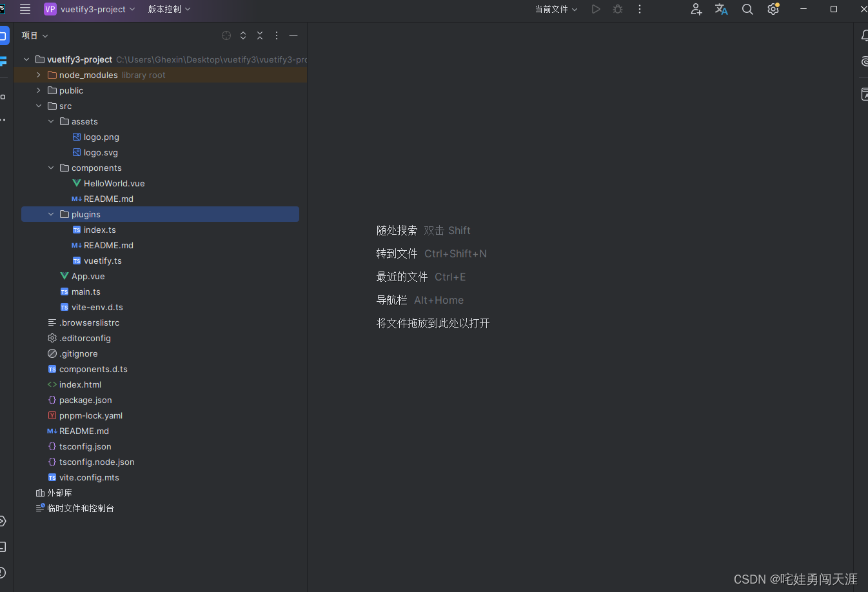The image size is (868, 592).
Task: Collapse the plugins folder
Action: 51,214
